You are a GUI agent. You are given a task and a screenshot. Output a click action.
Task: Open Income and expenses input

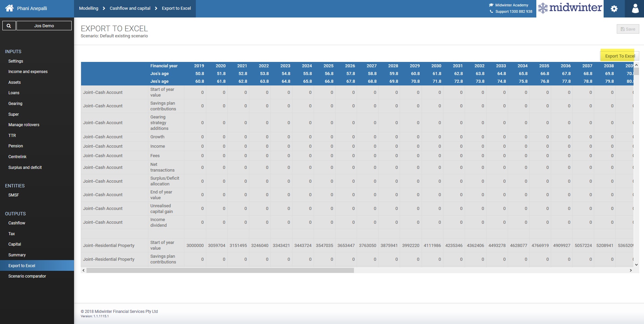click(28, 72)
